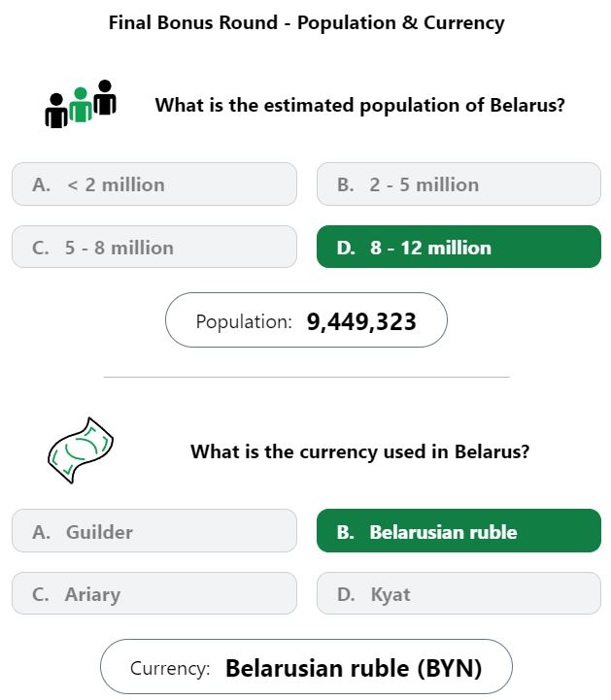The height and width of the screenshot is (700, 611).
Task: Select the Ariary currency option
Action: click(154, 593)
